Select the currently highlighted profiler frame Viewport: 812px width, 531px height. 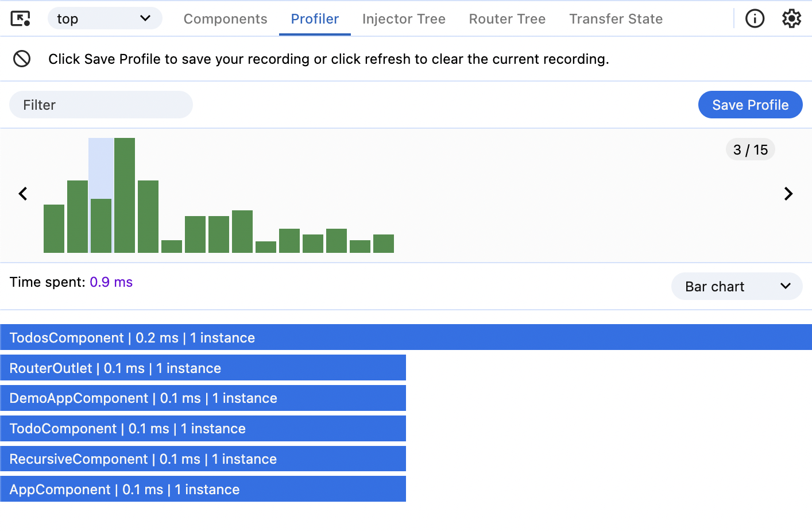click(100, 195)
